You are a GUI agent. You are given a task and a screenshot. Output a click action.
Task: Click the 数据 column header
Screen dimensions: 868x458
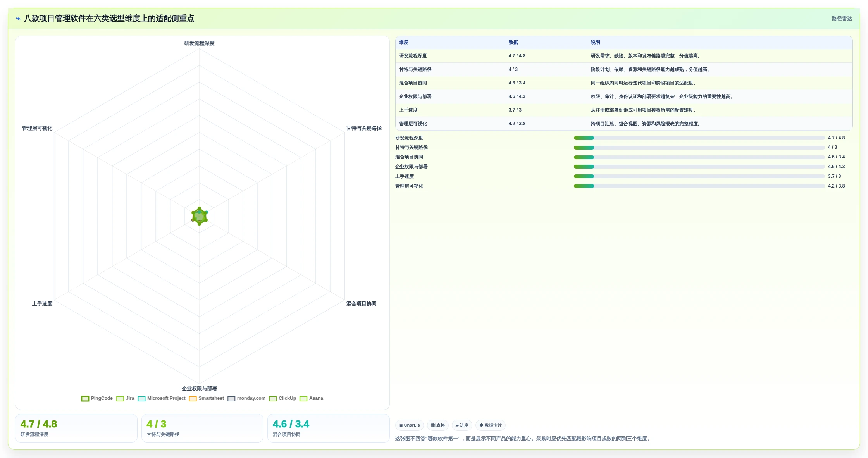(x=513, y=42)
